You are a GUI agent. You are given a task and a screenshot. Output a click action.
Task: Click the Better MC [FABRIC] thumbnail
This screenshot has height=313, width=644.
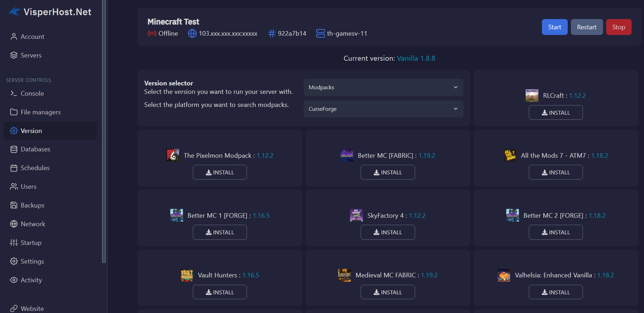tap(347, 155)
